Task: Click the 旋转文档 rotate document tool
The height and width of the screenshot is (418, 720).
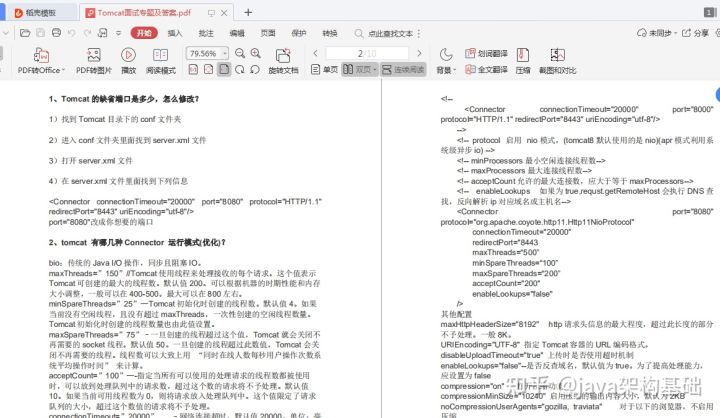Action: coord(283,61)
